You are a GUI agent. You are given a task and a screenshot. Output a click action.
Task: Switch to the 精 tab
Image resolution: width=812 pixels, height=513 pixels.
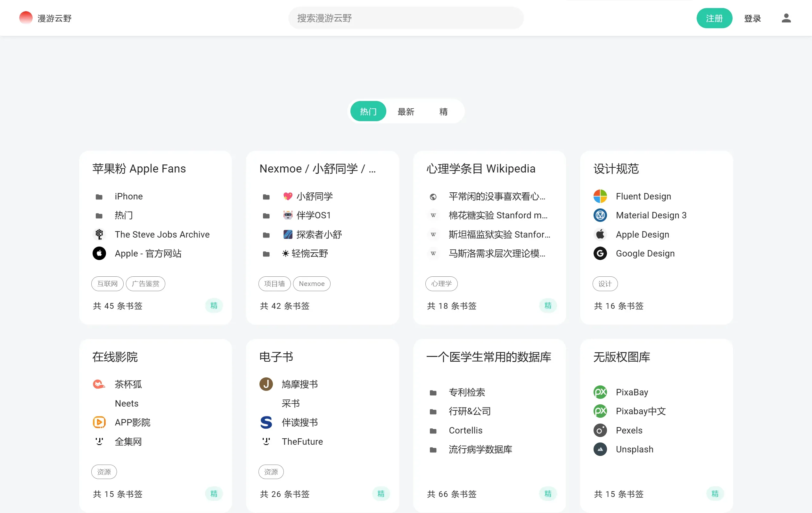443,112
